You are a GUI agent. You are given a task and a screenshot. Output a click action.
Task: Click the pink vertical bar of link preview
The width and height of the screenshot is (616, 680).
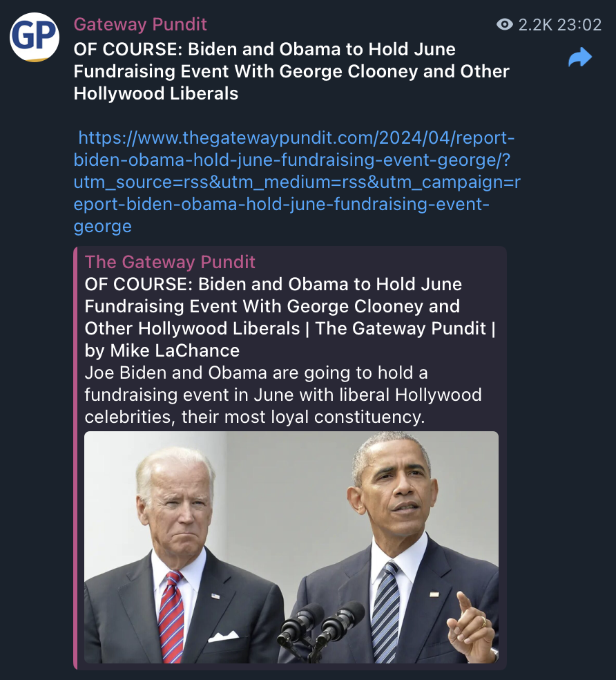[x=75, y=458]
